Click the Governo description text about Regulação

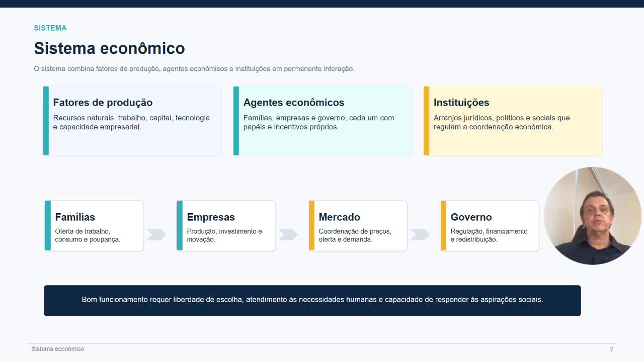[489, 235]
